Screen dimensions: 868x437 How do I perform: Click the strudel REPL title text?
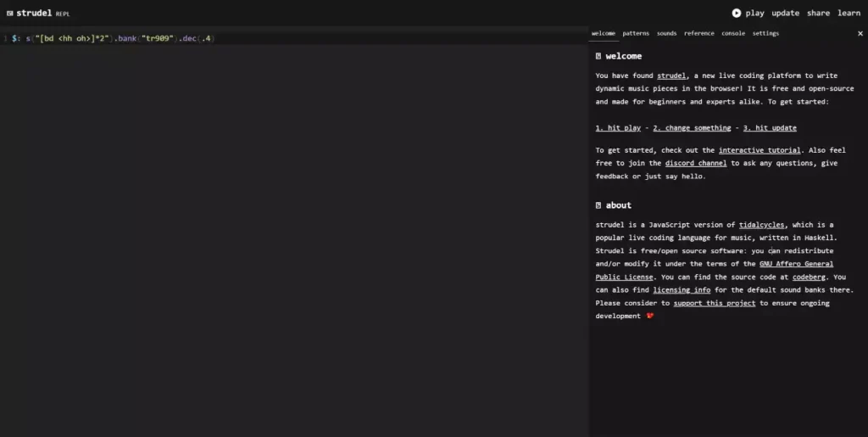43,14
